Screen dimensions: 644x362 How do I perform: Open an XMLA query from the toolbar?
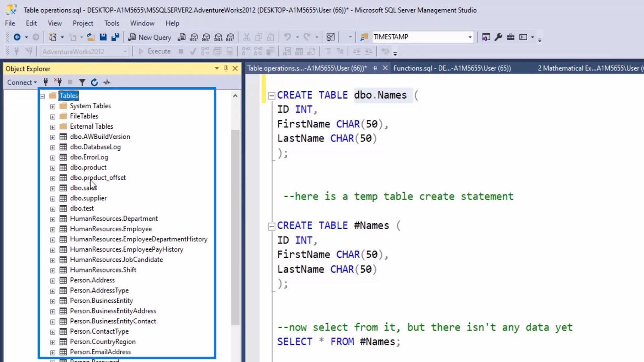point(218,37)
